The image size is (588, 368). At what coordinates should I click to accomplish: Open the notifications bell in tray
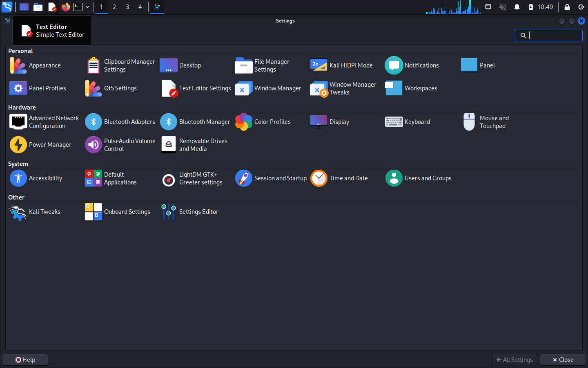pyautogui.click(x=517, y=7)
